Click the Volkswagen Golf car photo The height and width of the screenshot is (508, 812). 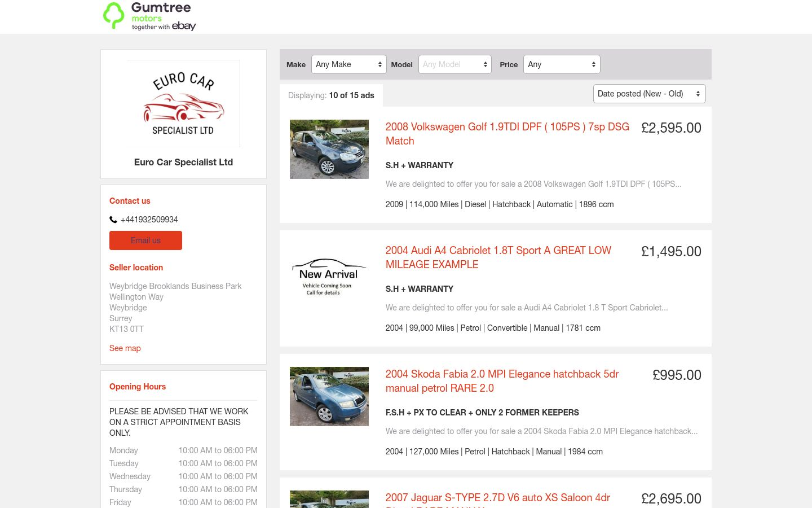click(x=329, y=149)
